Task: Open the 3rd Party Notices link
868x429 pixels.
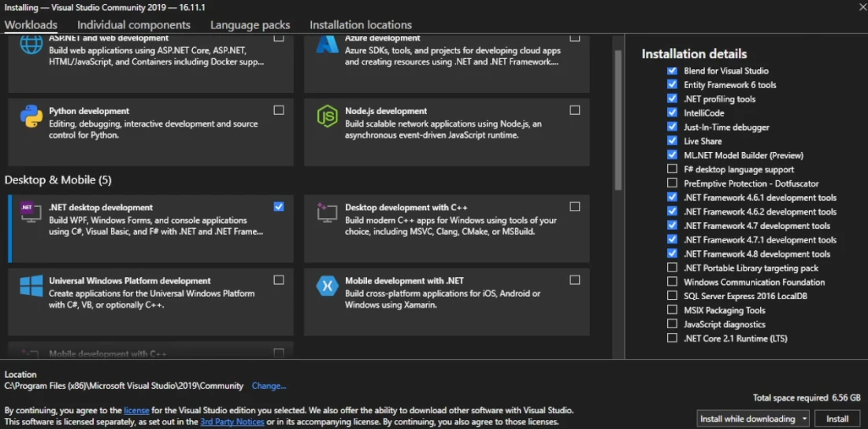Action: click(232, 422)
